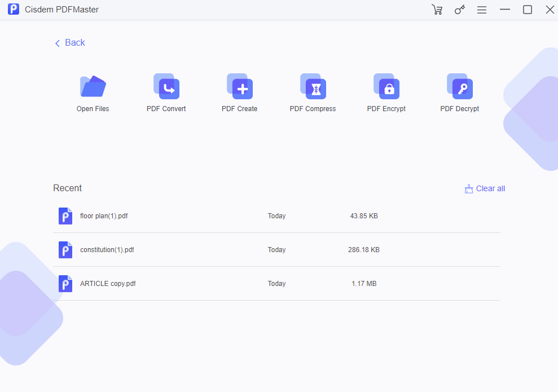Image resolution: width=558 pixels, height=392 pixels.
Task: Start the PDF Create tool icon
Action: coord(239,86)
